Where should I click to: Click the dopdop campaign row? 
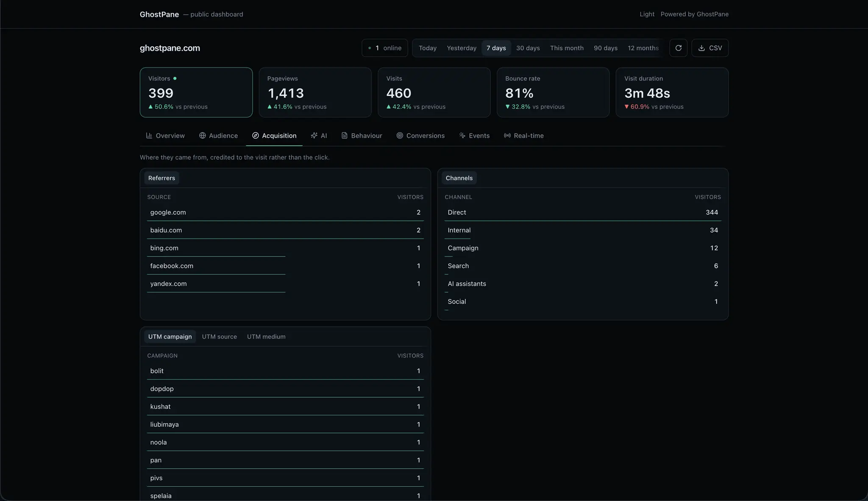[285, 389]
